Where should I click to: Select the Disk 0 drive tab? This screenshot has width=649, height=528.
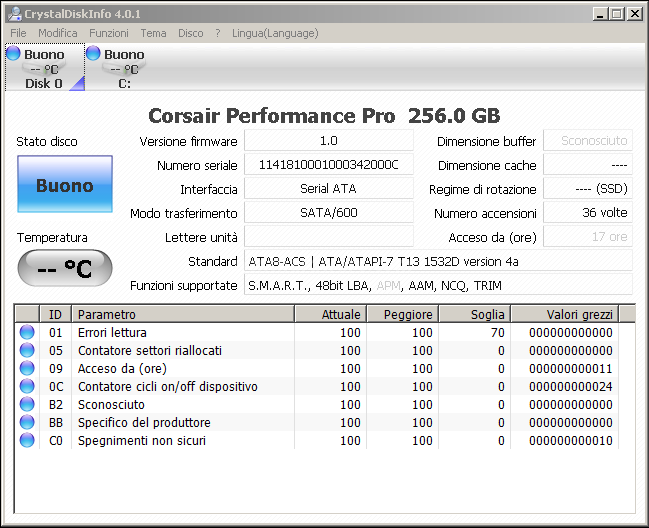(x=45, y=67)
